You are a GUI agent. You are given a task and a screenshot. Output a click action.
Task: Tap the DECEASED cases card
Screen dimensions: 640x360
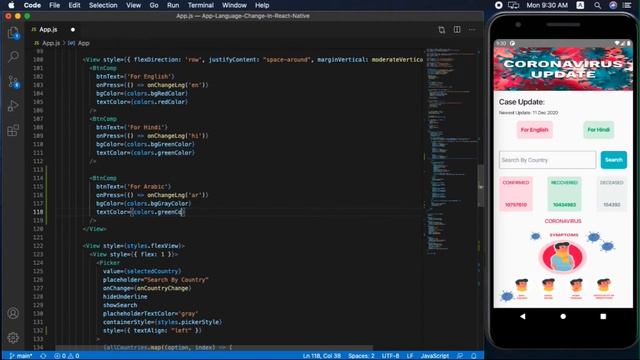[611, 193]
